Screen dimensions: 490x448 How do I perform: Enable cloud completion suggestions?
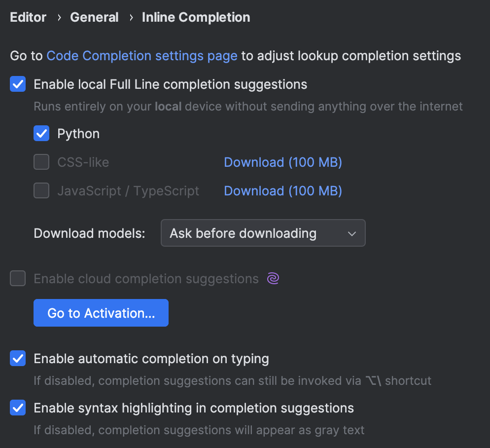click(x=17, y=278)
